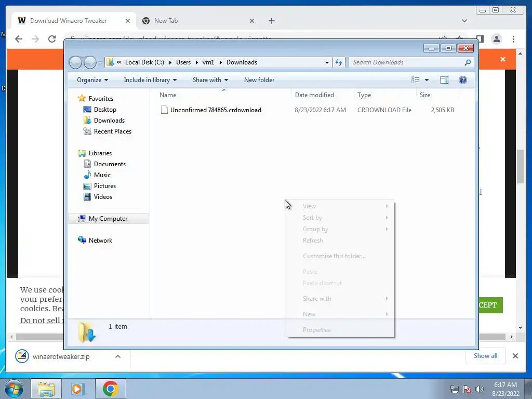Click the Favorites star heading

101,99
